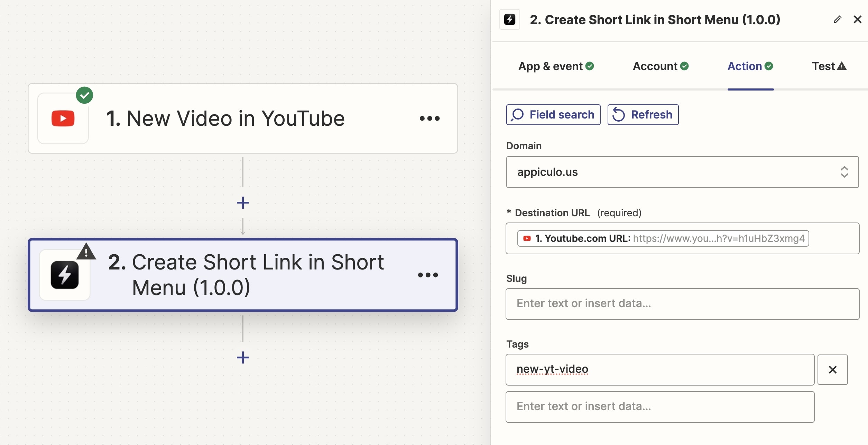Open the three-dot menu for Create Short Link step

tap(428, 275)
